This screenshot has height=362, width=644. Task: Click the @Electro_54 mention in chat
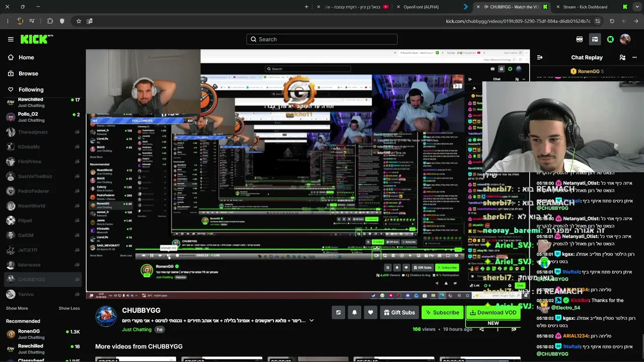(566, 308)
